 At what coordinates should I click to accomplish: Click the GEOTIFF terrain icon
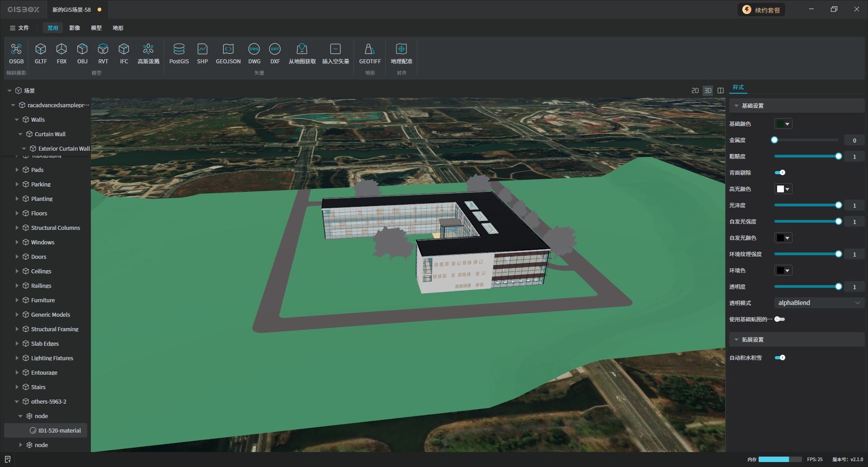coord(370,49)
